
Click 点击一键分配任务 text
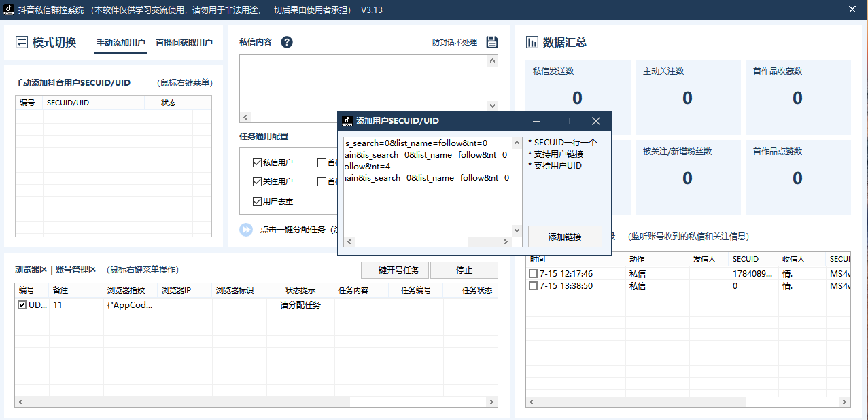[x=293, y=230]
